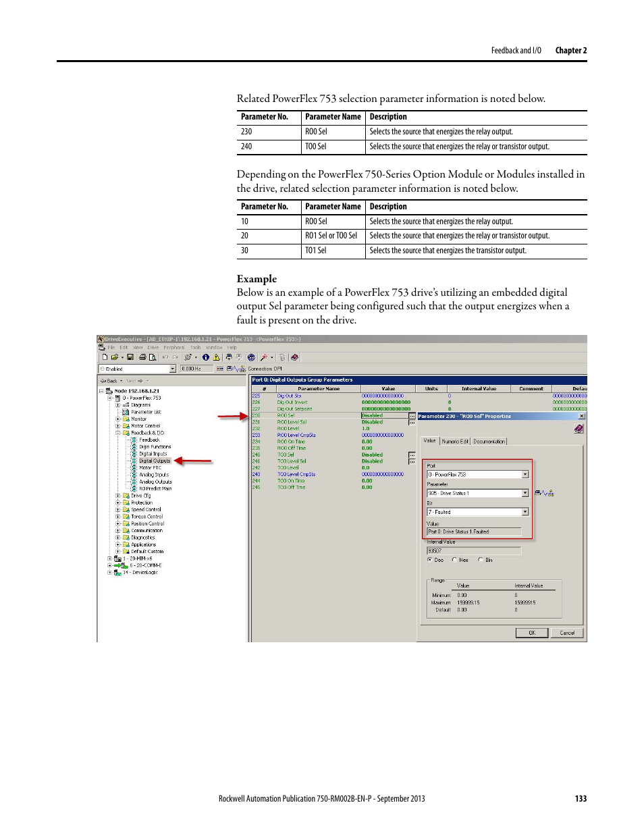Open the File menu
The width and height of the screenshot is (644, 834).
(x=111, y=347)
